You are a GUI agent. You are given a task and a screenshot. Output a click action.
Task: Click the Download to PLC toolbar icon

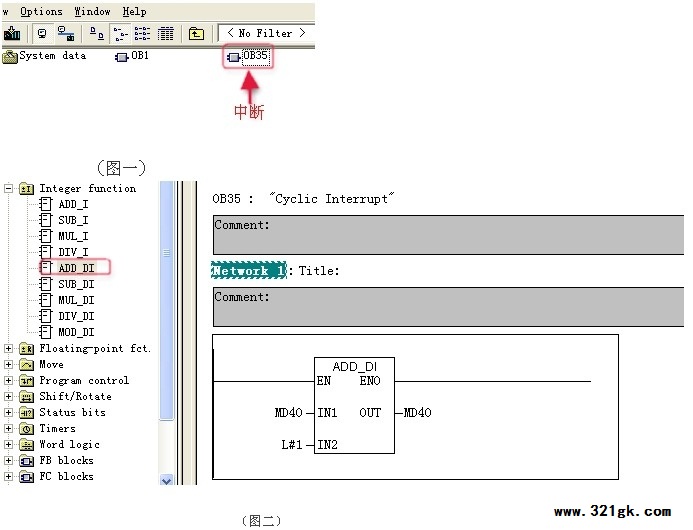coord(12,34)
